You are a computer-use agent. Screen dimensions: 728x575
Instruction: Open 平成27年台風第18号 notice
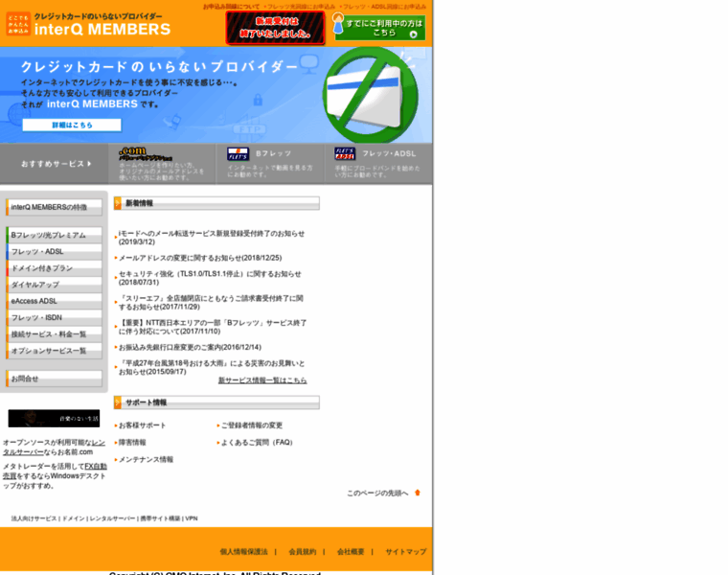coord(212,367)
